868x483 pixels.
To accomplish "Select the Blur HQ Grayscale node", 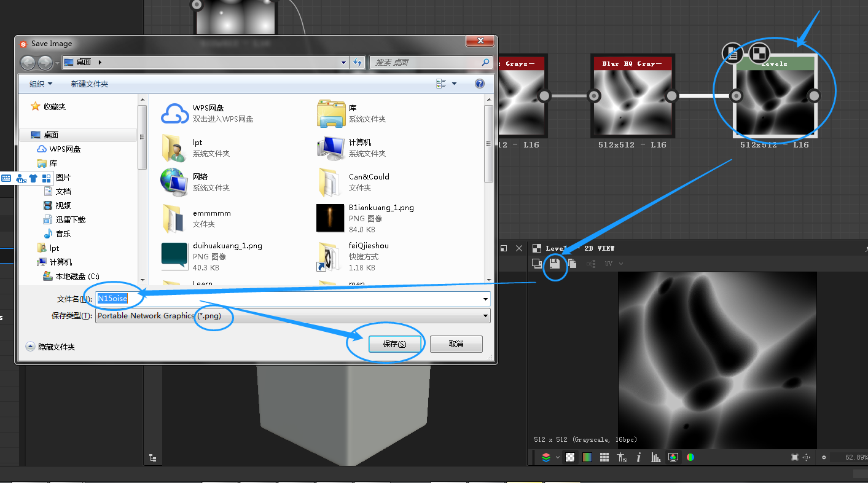I will pos(633,96).
